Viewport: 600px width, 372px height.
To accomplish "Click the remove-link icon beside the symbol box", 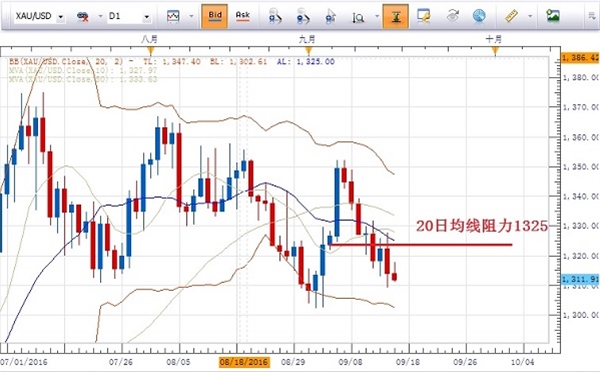I will click(x=83, y=16).
